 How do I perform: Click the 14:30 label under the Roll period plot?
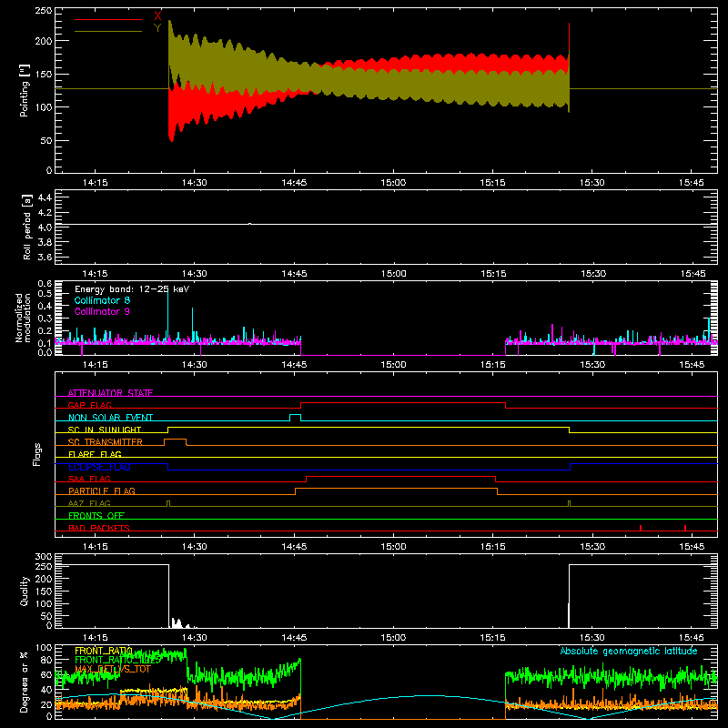[194, 274]
